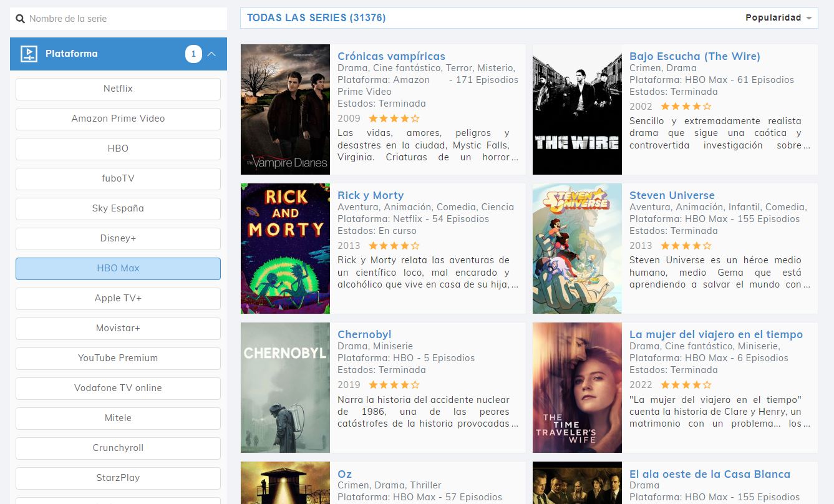Click the search magnifier icon
The image size is (834, 504).
(x=20, y=19)
